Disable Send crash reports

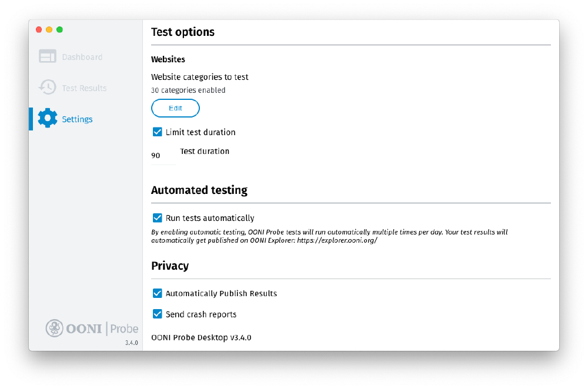pyautogui.click(x=157, y=314)
